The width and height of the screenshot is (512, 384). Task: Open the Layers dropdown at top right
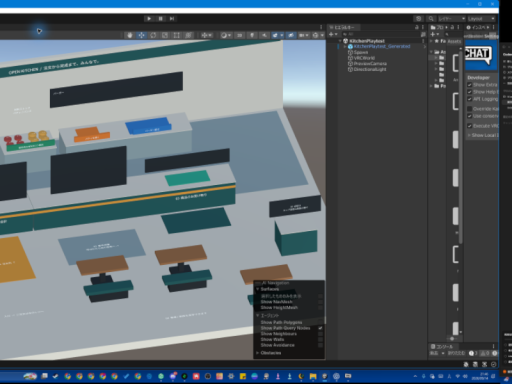(451, 19)
